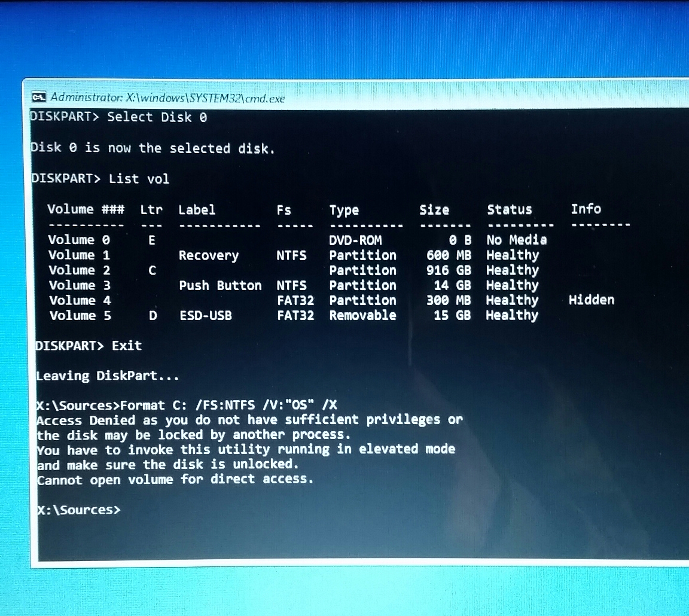This screenshot has height=616, width=689.
Task: Click the 'DISKPART> Select Disk 0' line
Action: pyautogui.click(x=118, y=117)
